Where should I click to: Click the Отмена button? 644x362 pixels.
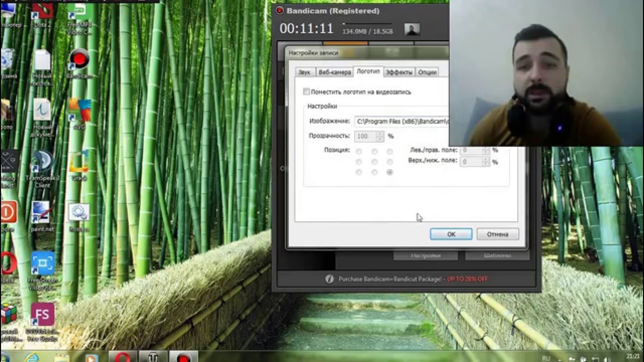coord(498,234)
